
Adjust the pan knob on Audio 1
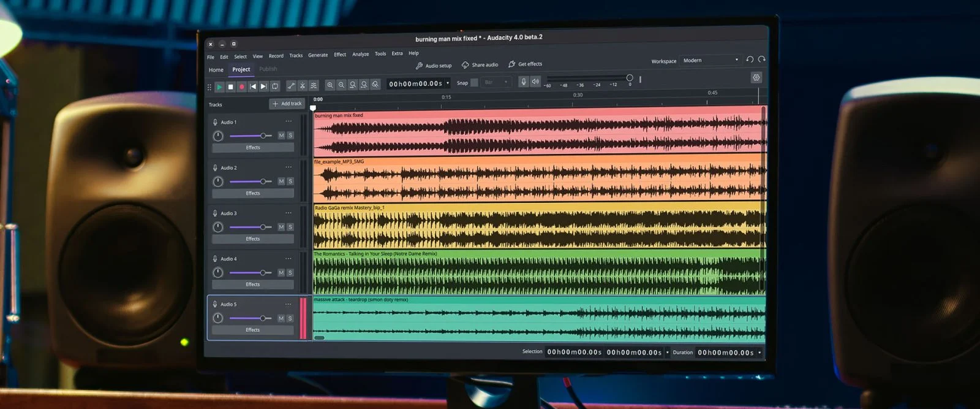[218, 136]
